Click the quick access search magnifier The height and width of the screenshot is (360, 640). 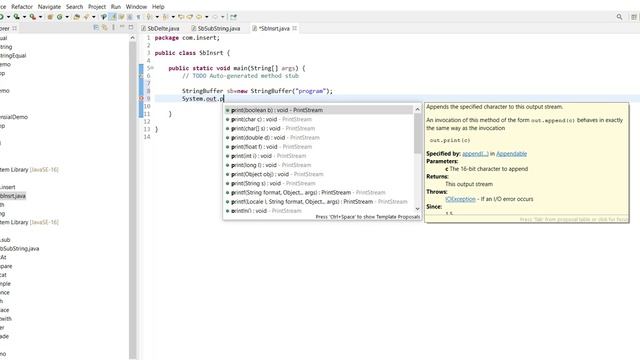(x=619, y=17)
